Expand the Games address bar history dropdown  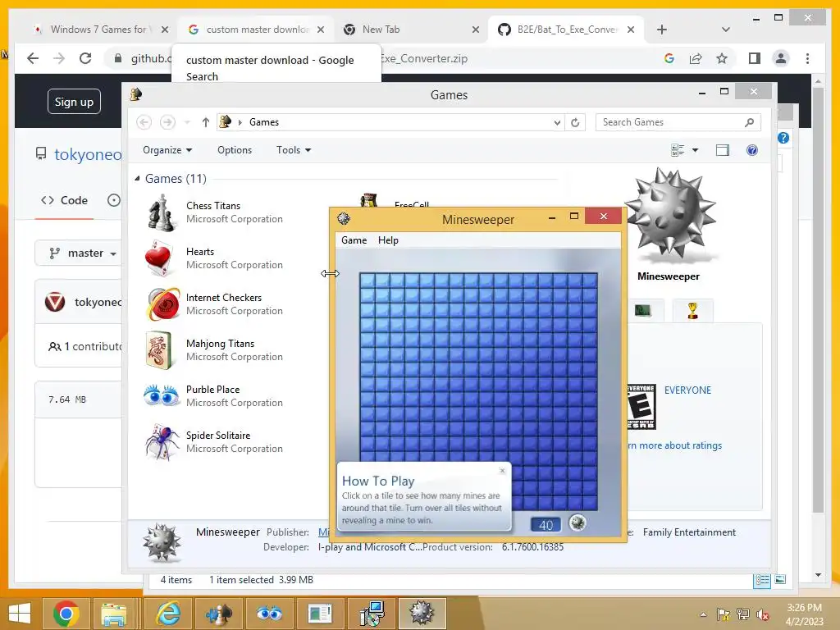click(557, 123)
